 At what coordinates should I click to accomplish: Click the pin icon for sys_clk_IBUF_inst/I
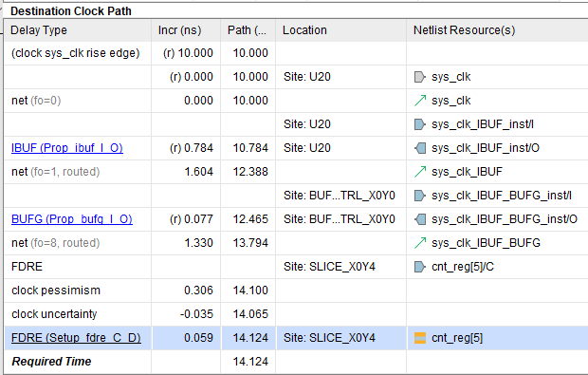click(419, 124)
